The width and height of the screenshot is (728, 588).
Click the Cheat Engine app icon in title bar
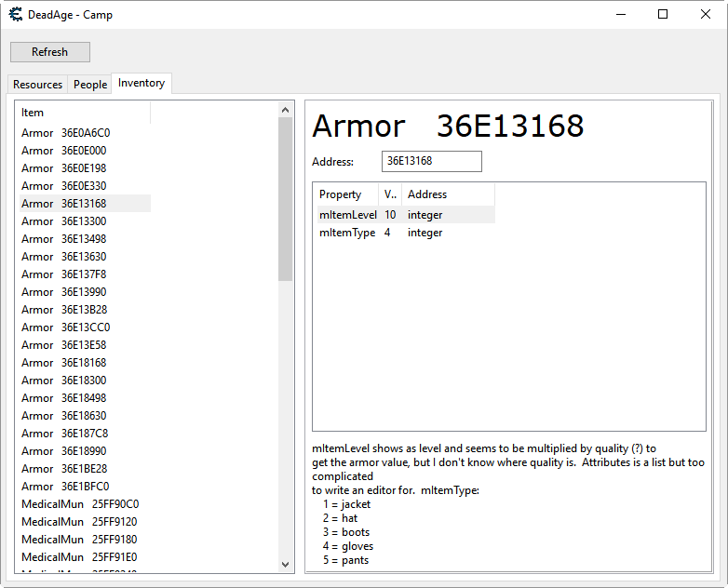point(16,15)
